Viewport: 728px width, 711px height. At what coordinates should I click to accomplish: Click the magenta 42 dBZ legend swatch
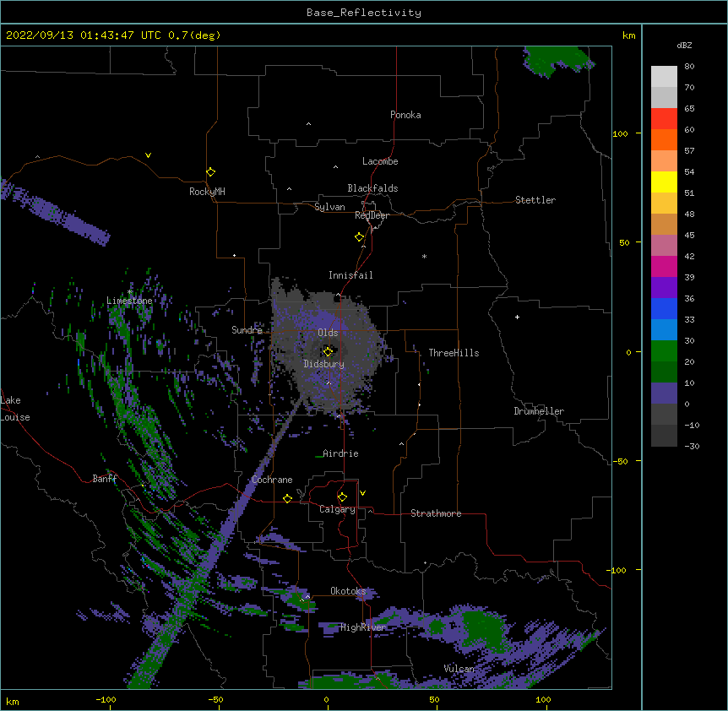664,266
